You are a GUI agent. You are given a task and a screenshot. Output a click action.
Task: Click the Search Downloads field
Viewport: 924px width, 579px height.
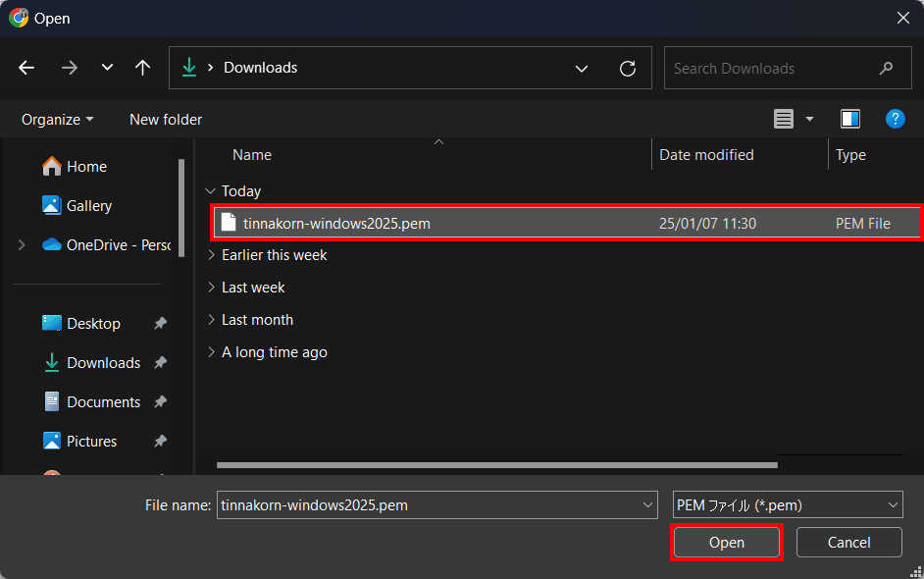click(x=788, y=68)
